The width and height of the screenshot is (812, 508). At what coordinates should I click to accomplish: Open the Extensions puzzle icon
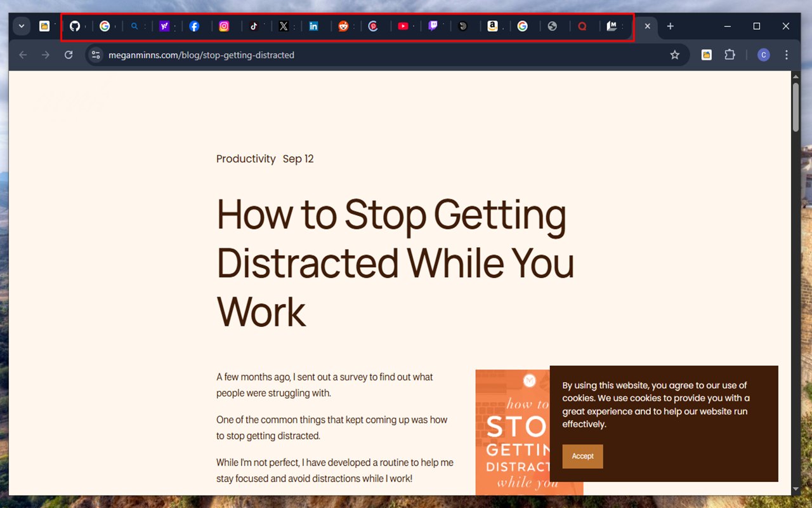point(730,55)
